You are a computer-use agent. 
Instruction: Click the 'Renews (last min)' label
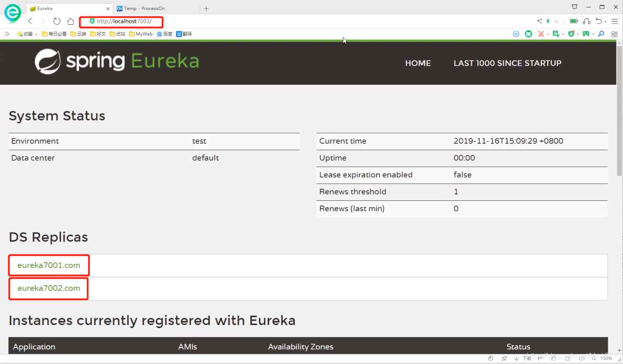point(352,209)
